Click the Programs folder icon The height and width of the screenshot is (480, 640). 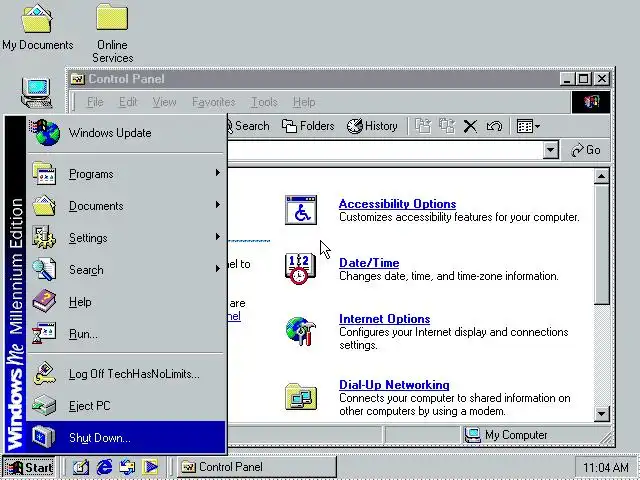coord(44,173)
